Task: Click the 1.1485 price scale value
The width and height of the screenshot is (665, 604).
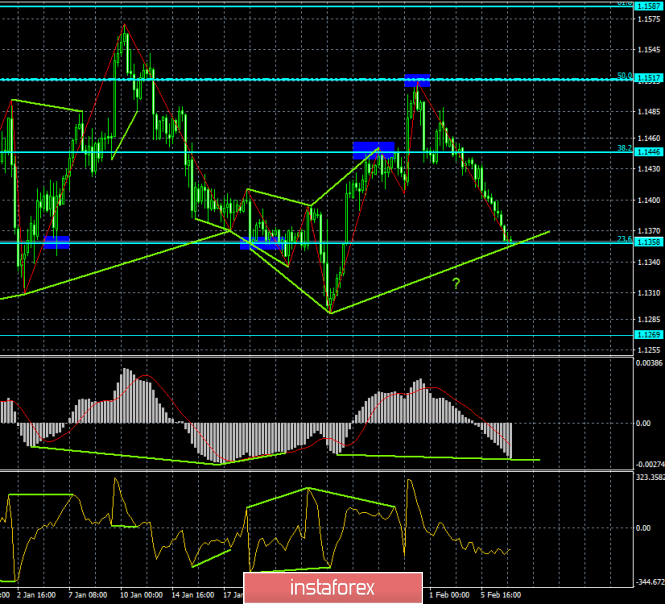Action: tap(649, 112)
